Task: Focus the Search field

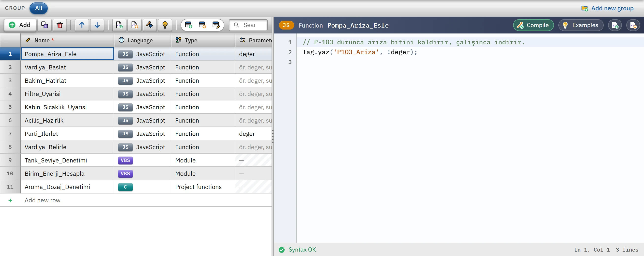Action: coord(248,25)
